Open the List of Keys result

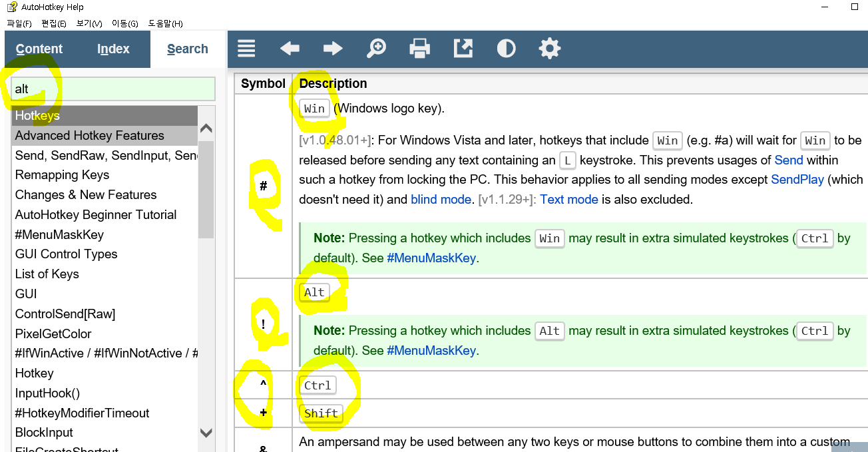(105, 274)
